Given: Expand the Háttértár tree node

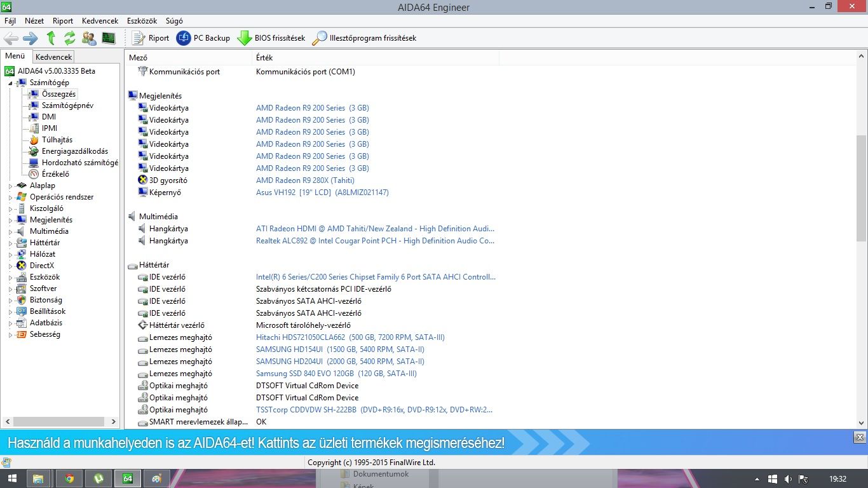Looking at the screenshot, I should pyautogui.click(x=11, y=243).
